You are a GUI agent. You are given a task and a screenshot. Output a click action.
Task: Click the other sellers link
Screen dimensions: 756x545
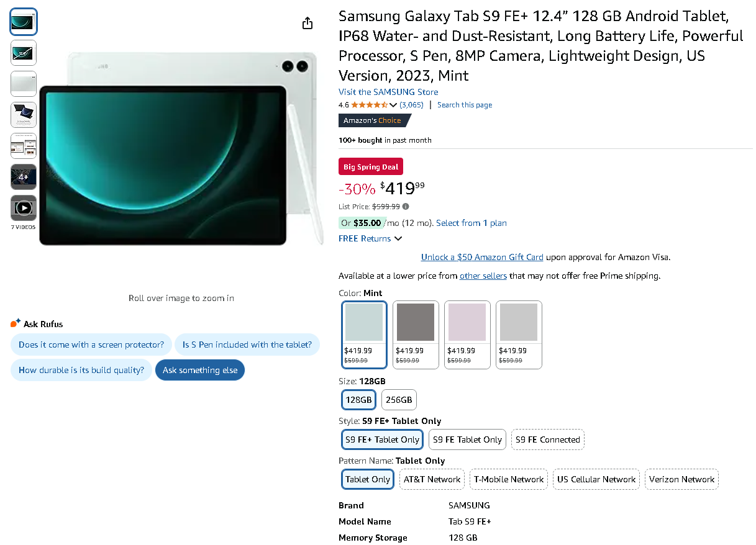pos(483,276)
